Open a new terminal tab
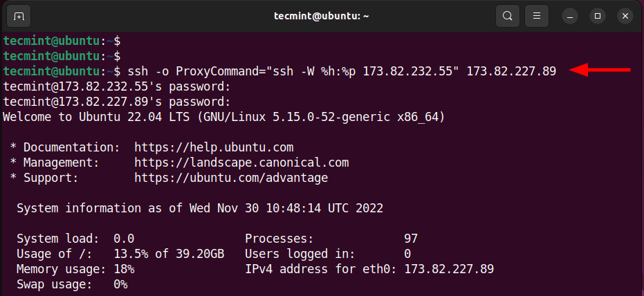This screenshot has width=644, height=296. (19, 15)
